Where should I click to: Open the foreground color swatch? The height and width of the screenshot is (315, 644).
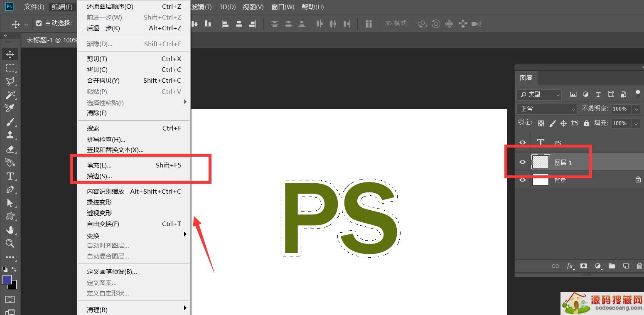point(7,280)
